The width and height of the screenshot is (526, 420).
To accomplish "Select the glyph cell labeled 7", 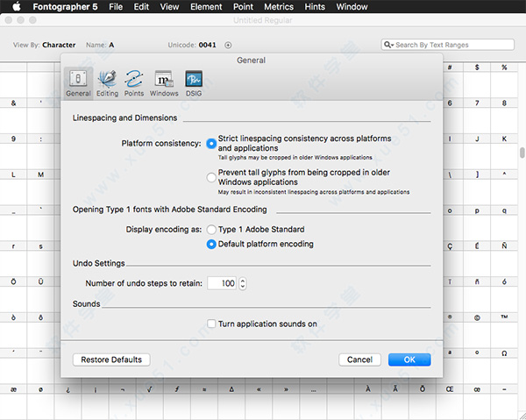I will [477, 116].
